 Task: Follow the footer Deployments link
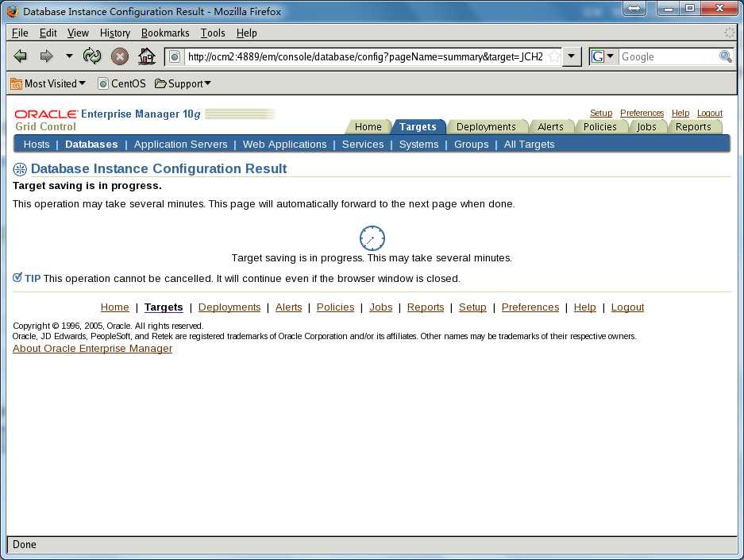point(229,307)
